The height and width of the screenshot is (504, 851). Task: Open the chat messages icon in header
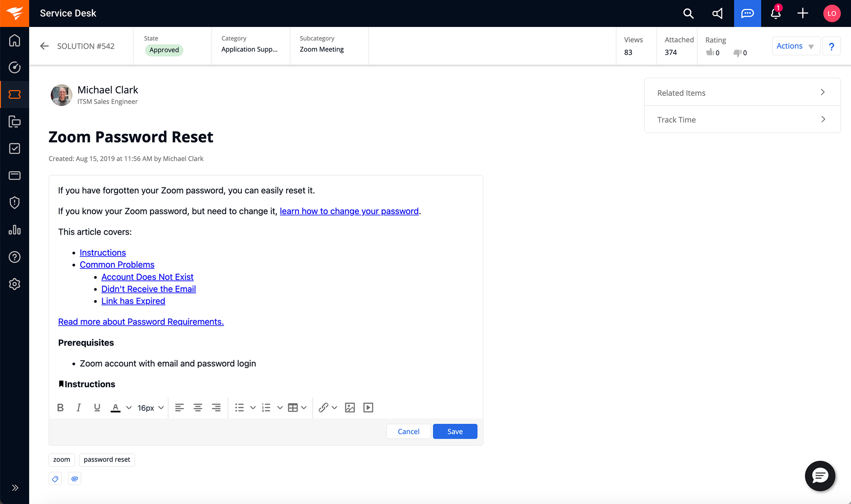pos(748,13)
